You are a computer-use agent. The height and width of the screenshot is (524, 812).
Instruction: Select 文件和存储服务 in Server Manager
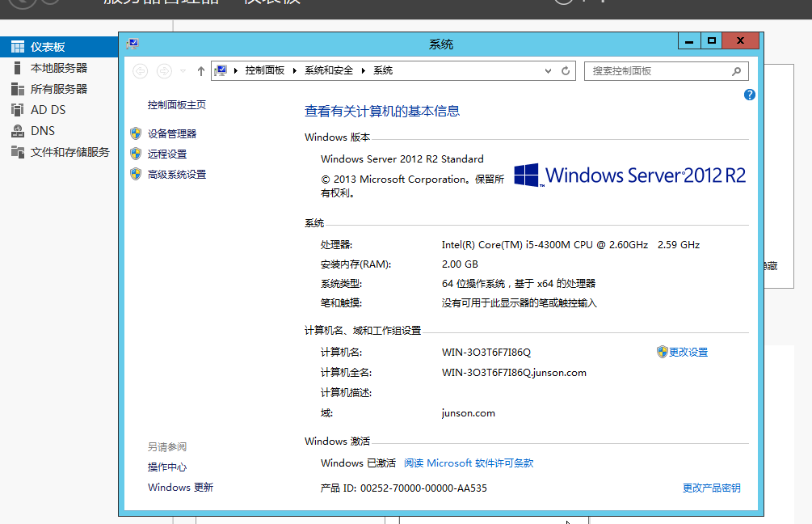70,152
